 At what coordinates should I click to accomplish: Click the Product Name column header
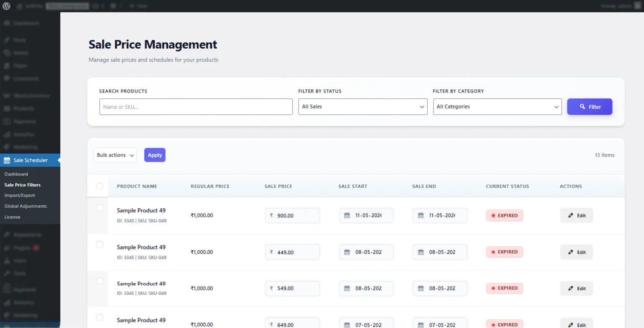(x=137, y=186)
